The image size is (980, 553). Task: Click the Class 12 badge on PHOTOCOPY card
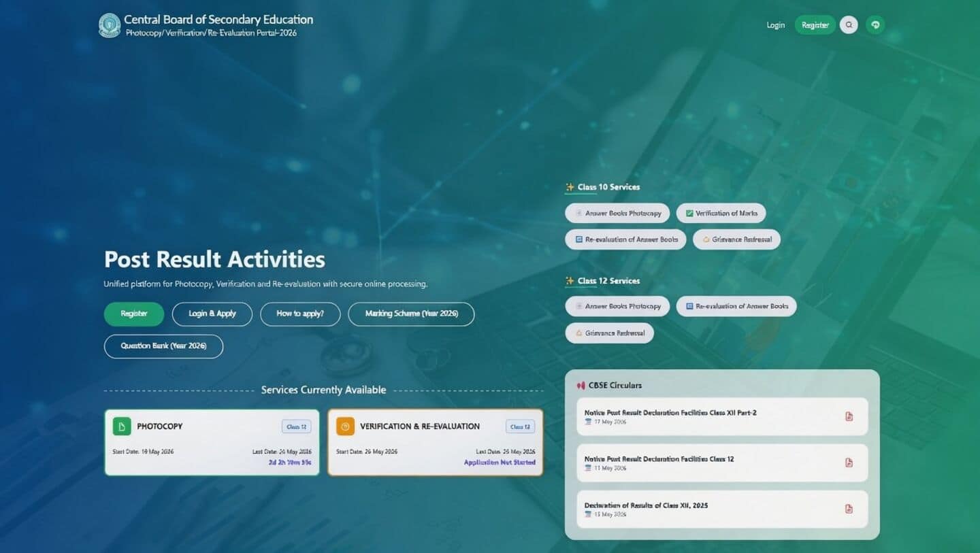297,426
